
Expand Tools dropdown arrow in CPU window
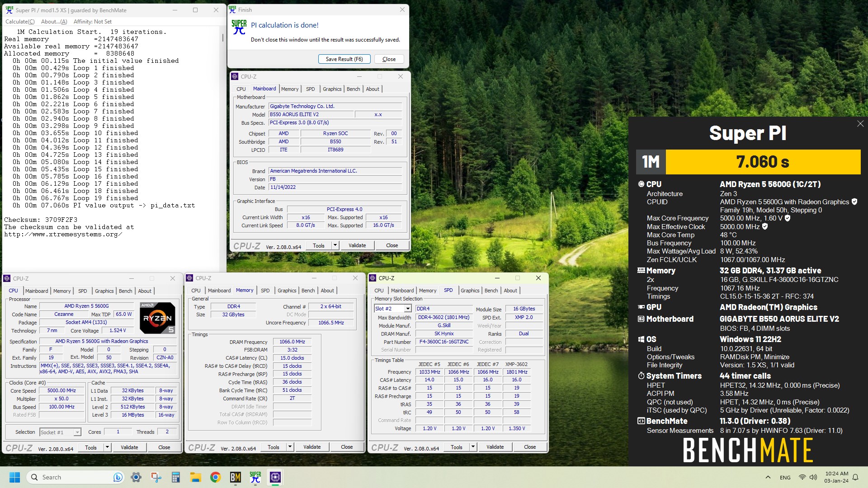(107, 447)
